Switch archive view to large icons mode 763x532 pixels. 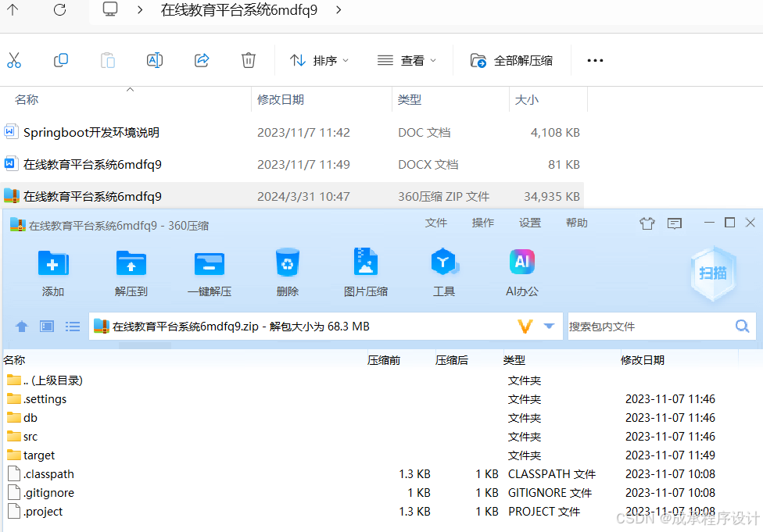(x=46, y=327)
